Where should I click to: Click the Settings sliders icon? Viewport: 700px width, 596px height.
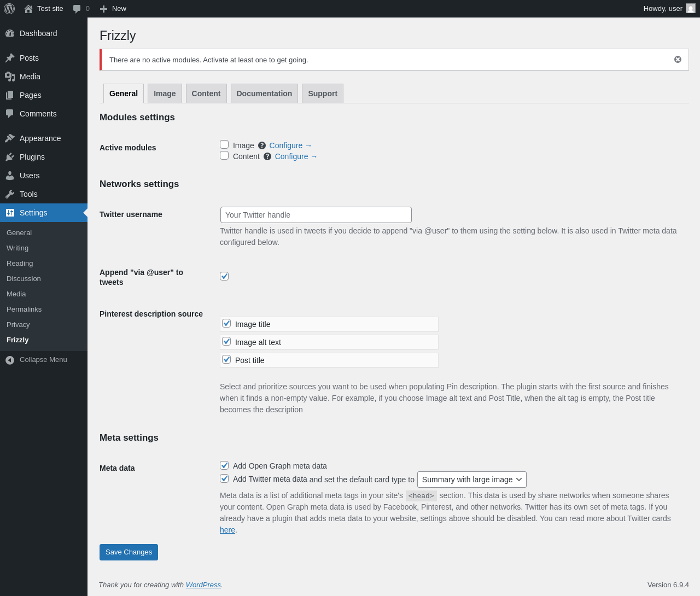[x=10, y=213]
